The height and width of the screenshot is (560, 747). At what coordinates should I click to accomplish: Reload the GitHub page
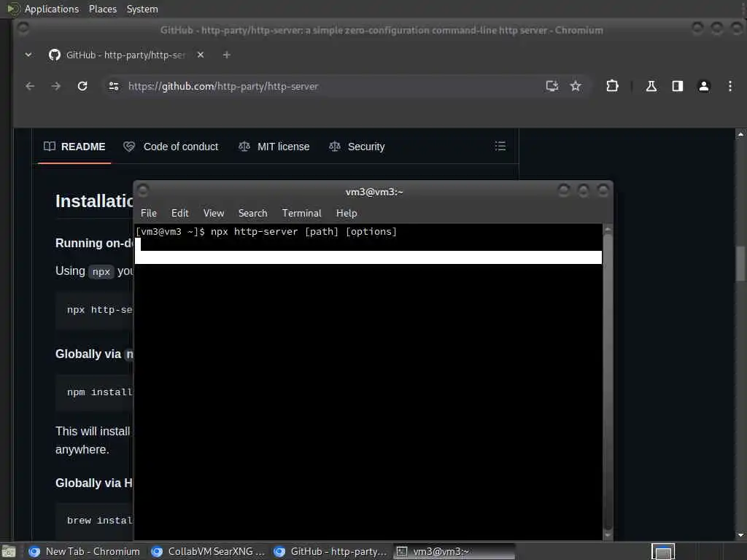82,86
